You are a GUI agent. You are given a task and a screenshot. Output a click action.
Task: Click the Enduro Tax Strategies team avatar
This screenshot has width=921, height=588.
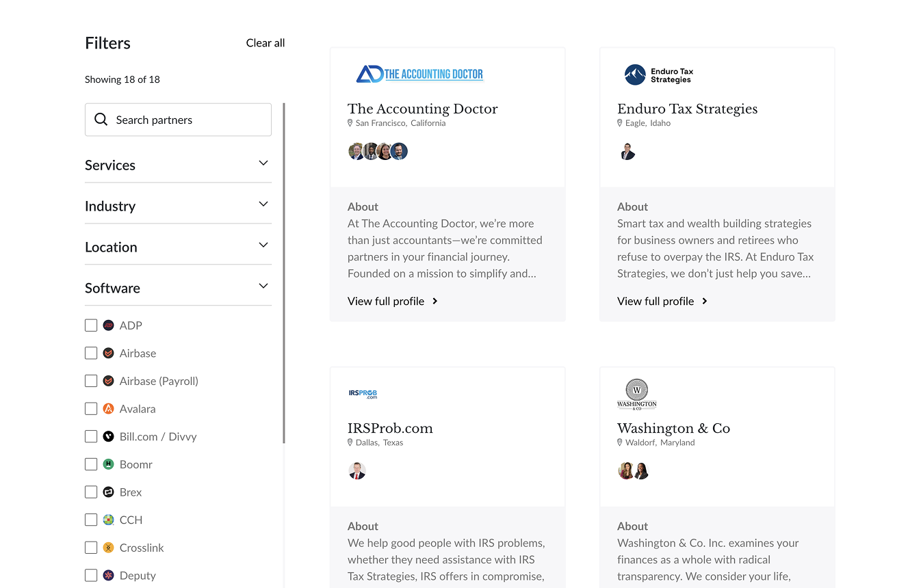point(627,151)
